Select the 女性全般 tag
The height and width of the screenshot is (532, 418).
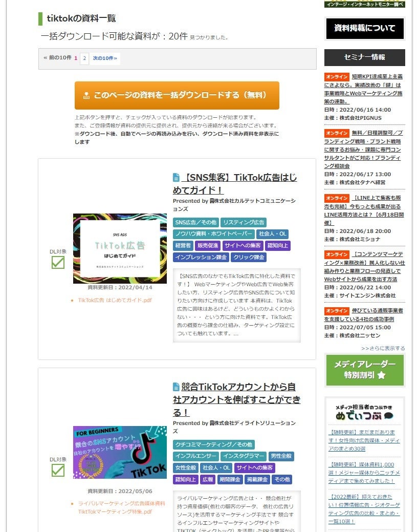[x=186, y=468]
